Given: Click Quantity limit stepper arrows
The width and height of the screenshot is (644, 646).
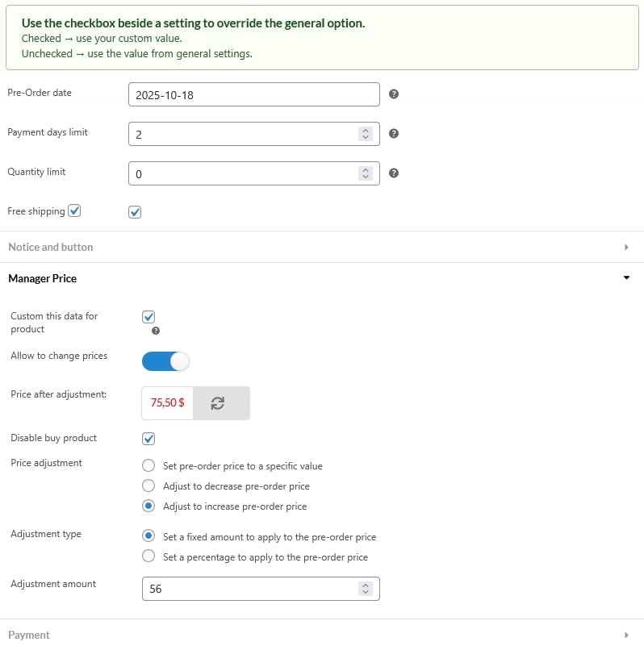Looking at the screenshot, I should pyautogui.click(x=366, y=173).
